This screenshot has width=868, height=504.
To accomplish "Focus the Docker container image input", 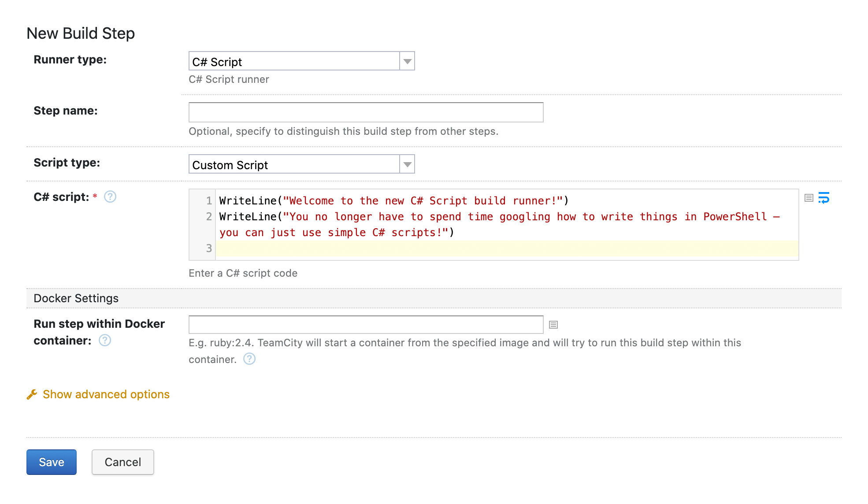I will point(366,325).
